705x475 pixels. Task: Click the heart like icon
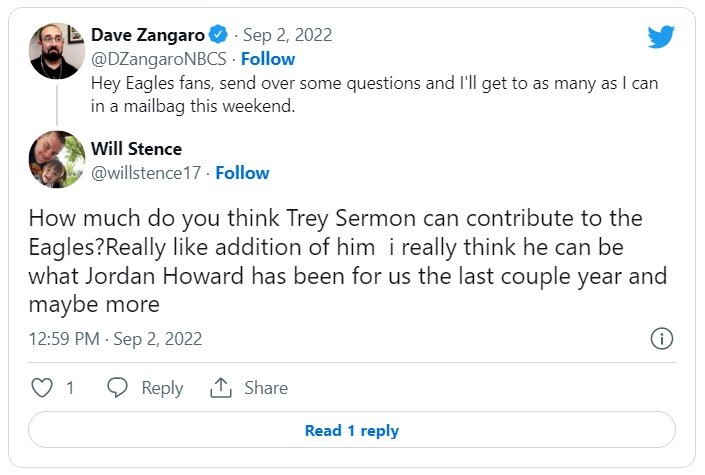point(42,388)
